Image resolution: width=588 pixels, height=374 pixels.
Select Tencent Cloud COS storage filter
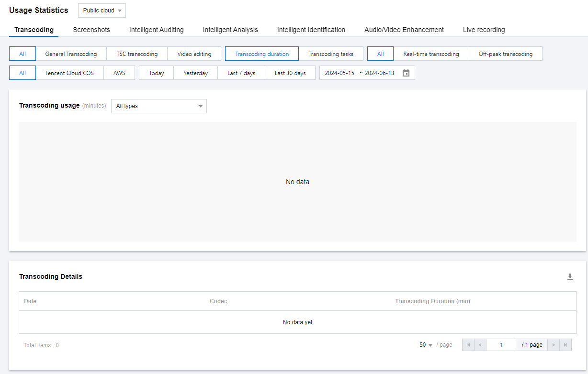[69, 73]
